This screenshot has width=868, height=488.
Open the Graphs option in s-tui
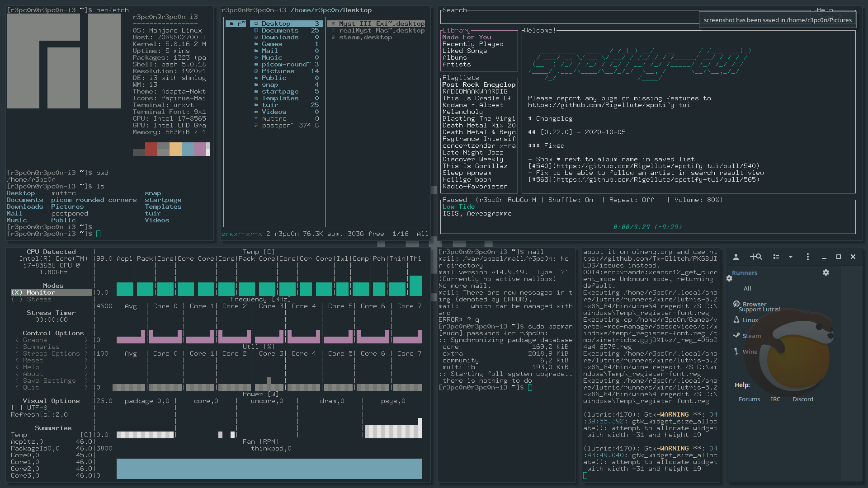pos(51,340)
